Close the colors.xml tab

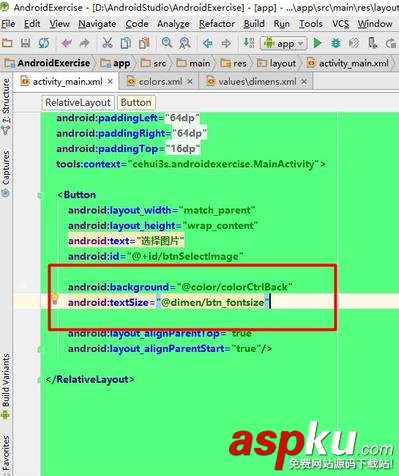(x=190, y=81)
